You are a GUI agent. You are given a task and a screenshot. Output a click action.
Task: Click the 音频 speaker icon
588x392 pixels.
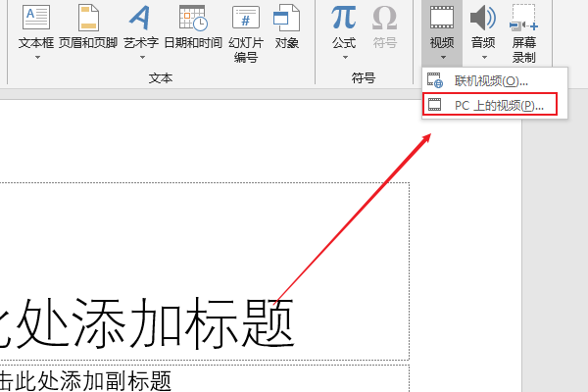point(482,17)
